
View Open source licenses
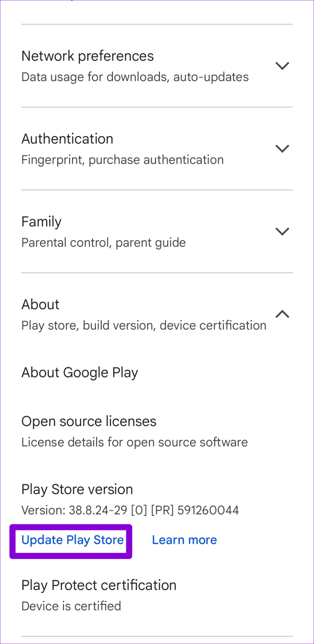pos(89,421)
